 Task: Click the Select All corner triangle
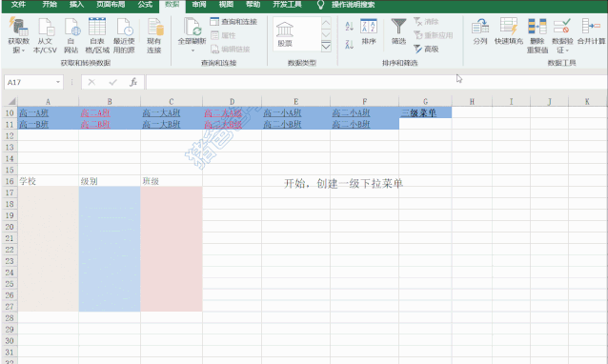pos(11,102)
